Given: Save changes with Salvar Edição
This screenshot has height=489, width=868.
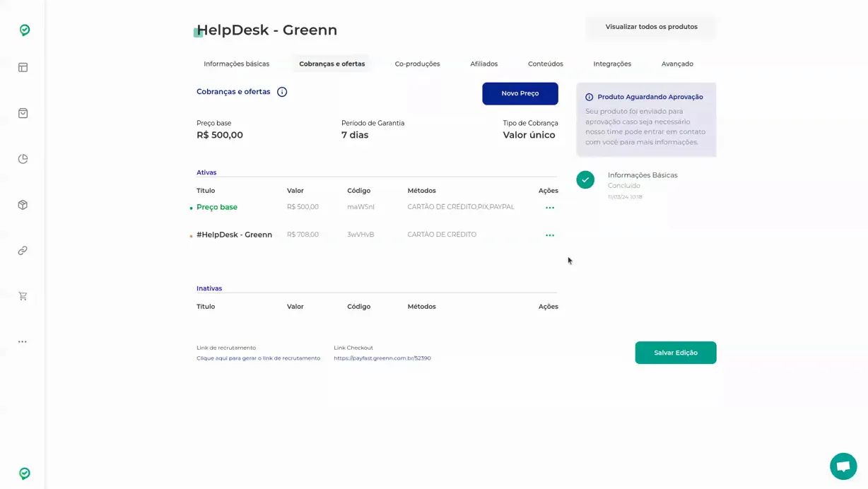Looking at the screenshot, I should point(676,353).
